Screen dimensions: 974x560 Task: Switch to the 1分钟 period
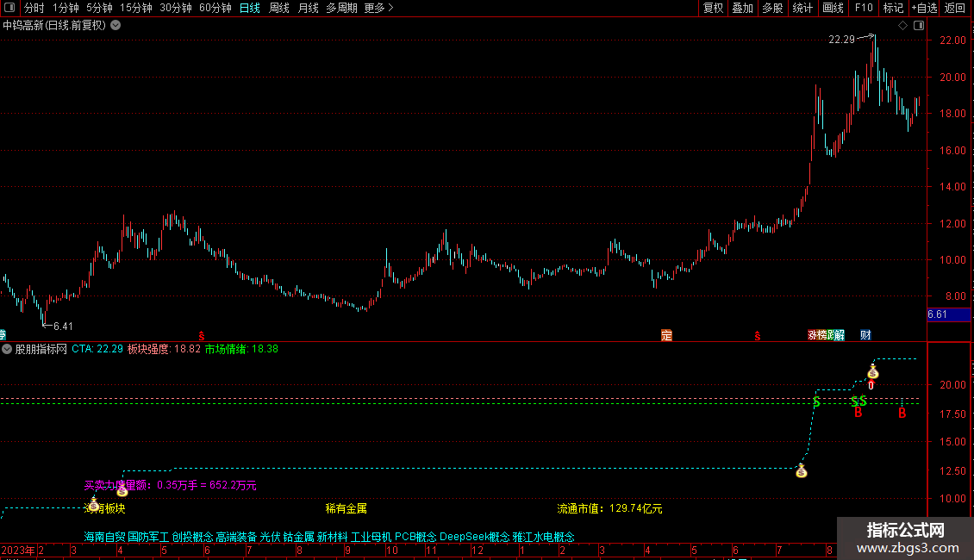66,8
